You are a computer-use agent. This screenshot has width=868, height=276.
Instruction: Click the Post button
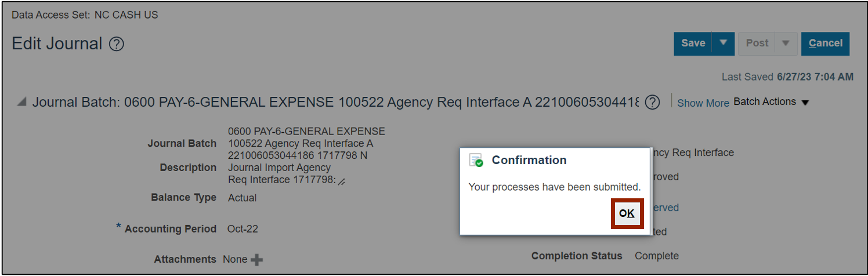[x=757, y=43]
